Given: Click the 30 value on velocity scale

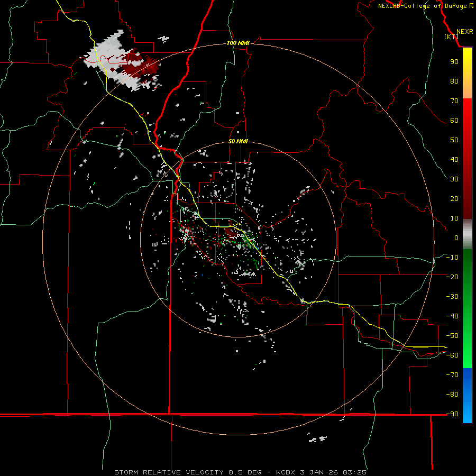Looking at the screenshot, I should [x=454, y=179].
